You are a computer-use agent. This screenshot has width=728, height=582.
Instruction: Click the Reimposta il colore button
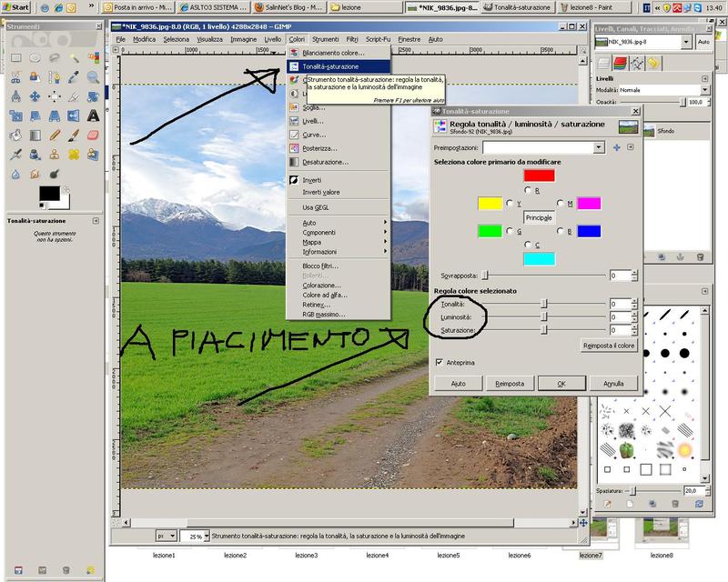(609, 346)
